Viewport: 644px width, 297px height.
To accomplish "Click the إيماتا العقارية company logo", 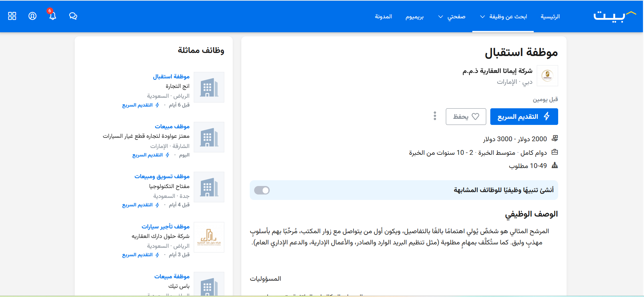I will pyautogui.click(x=547, y=76).
